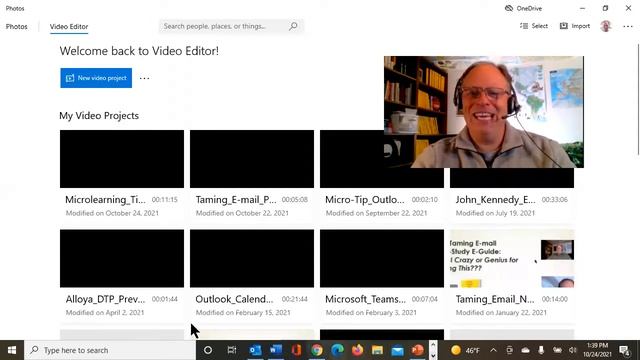Click the volume speaker tray icon
Viewport: 640px width, 360px height.
[573, 350]
